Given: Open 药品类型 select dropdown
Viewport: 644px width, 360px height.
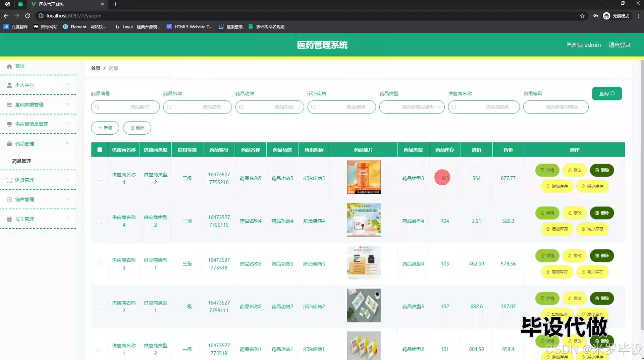Looking at the screenshot, I should pos(412,107).
